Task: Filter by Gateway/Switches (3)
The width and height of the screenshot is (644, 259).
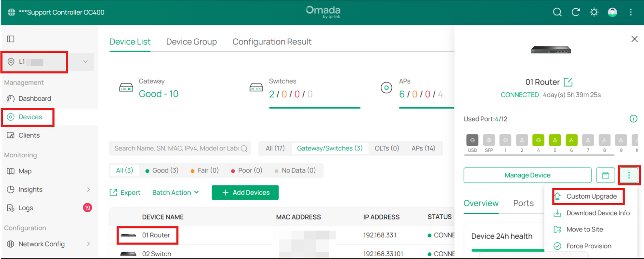Action: (330, 148)
